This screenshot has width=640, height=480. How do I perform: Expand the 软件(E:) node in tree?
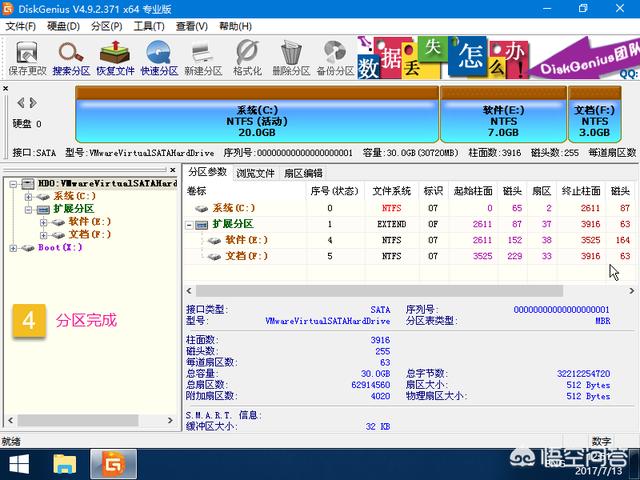click(x=43, y=222)
